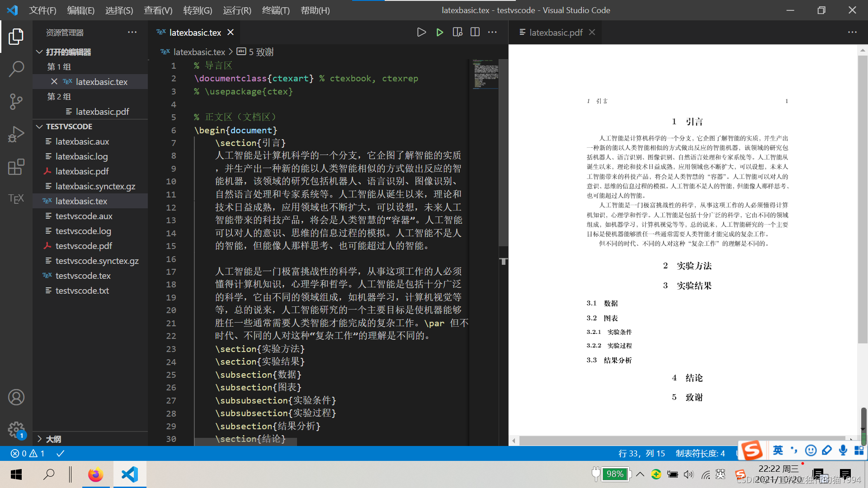Open the 查看(V) menu
This screenshot has width=868, height=488.
pos(158,10)
